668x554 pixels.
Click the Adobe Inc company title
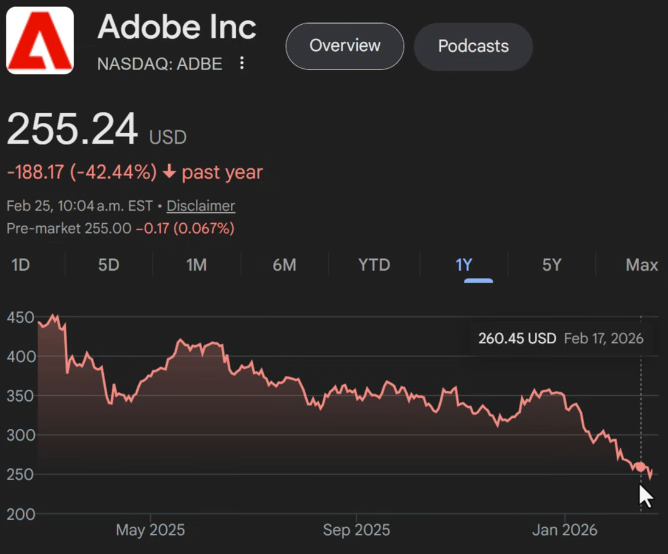pyautogui.click(x=177, y=27)
